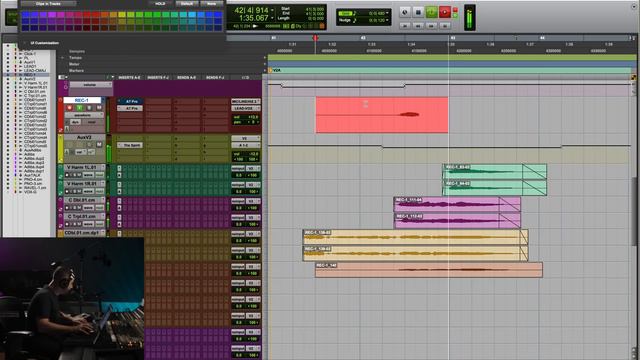Open the first AT Pro insert on REC-1
Viewport: 640px width, 360px height.
click(130, 101)
